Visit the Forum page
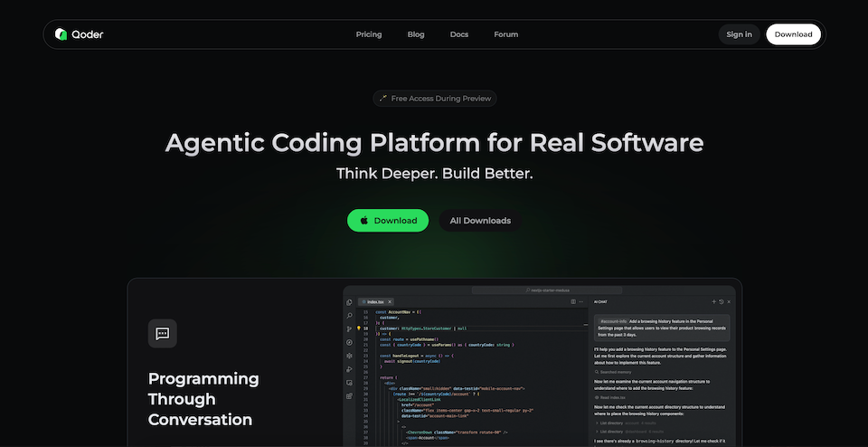The height and width of the screenshot is (447, 868). pyautogui.click(x=506, y=34)
